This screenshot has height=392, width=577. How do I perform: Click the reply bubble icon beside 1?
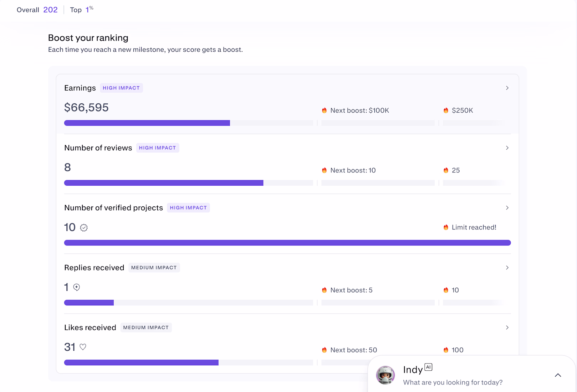[x=77, y=287]
